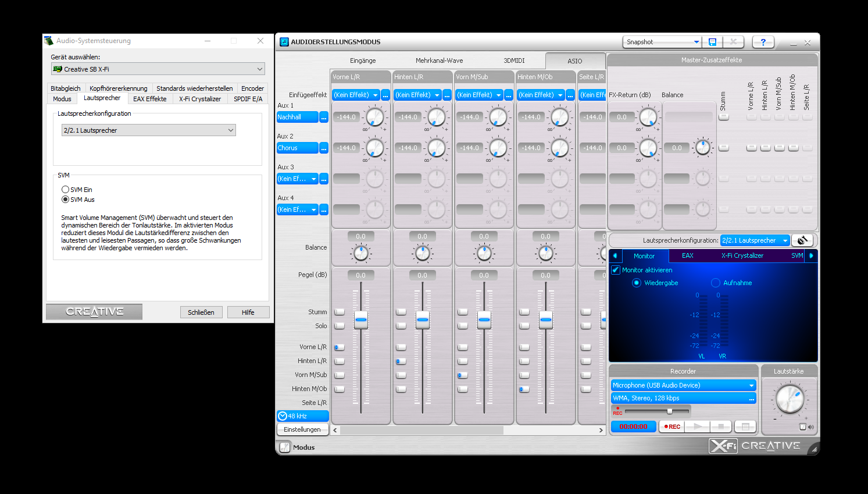Mute the Vorne L/R channel strip

(340, 312)
